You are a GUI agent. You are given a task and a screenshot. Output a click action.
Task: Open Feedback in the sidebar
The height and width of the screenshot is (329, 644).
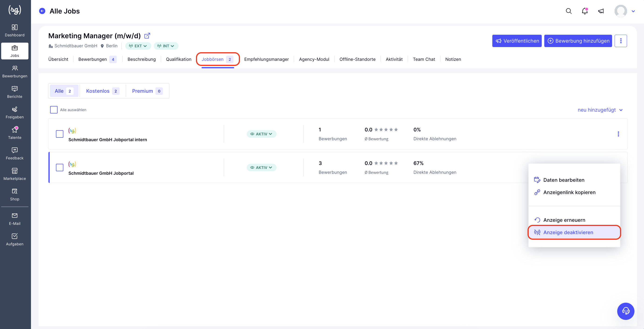click(x=15, y=154)
